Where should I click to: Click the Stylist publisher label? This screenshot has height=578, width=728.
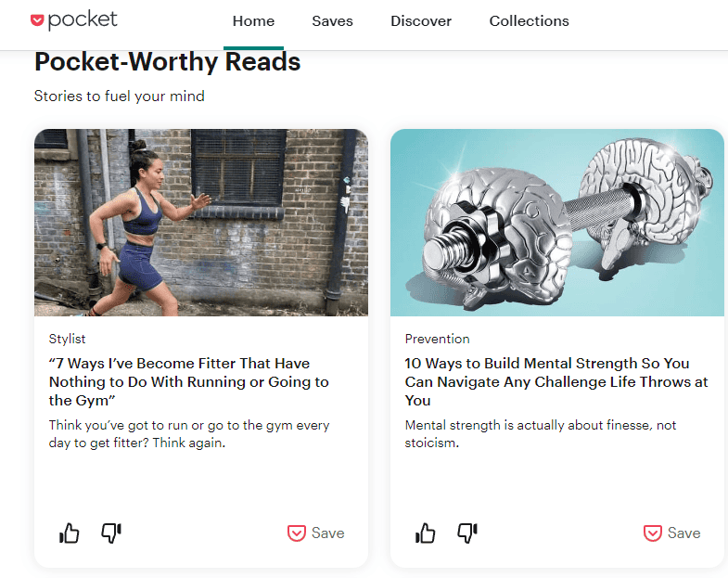[x=68, y=339]
